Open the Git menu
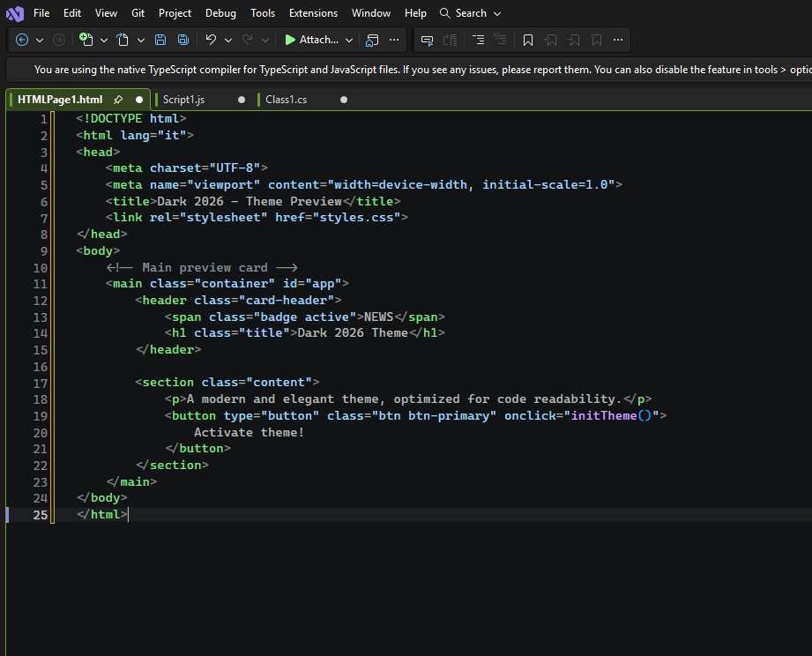The height and width of the screenshot is (656, 812). click(x=138, y=13)
